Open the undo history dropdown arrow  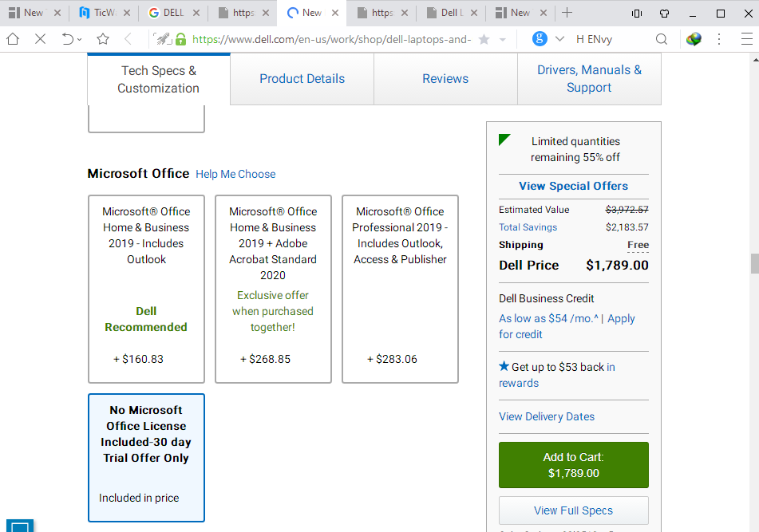(80, 40)
